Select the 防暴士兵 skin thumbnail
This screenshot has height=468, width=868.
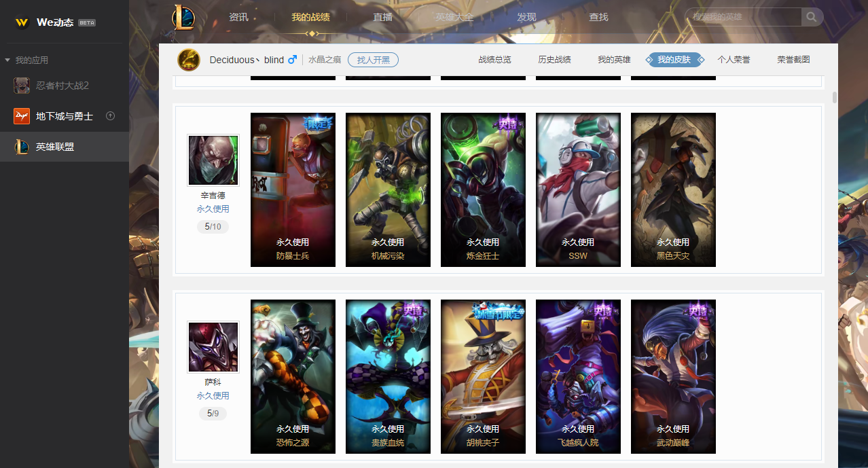[x=293, y=190]
